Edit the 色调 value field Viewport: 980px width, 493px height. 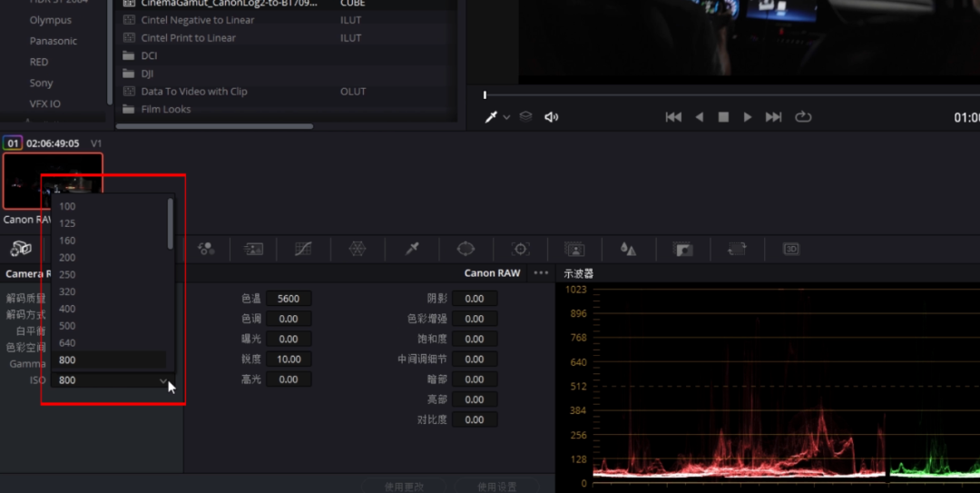pyautogui.click(x=289, y=319)
